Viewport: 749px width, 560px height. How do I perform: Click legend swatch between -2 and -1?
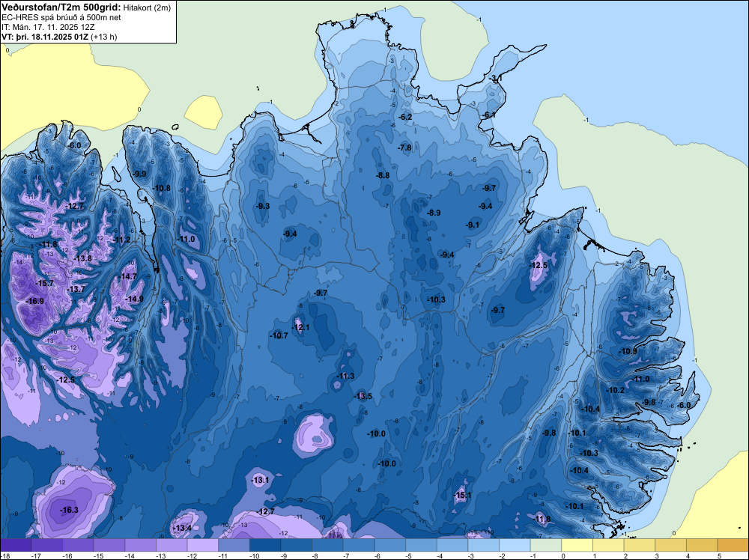515,545
